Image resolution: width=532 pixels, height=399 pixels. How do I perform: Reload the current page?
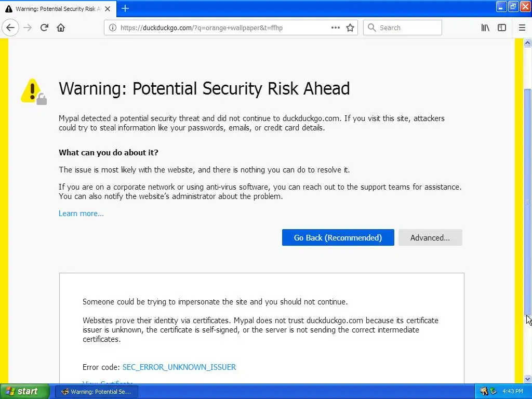pos(44,28)
